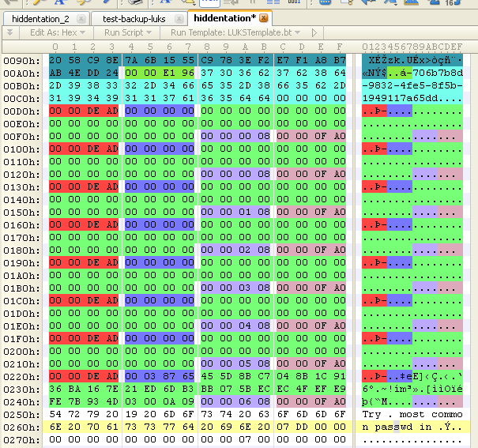Click byte FE at start of row 0240h
Screen dimensions: 478x448
coord(55,401)
